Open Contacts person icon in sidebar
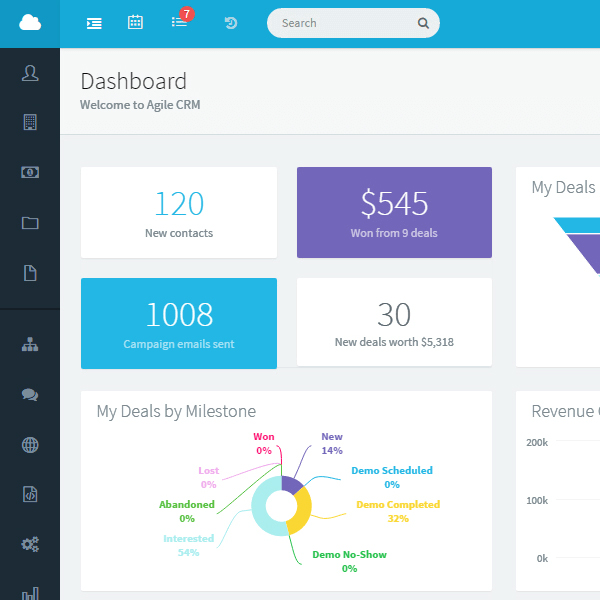 point(30,73)
